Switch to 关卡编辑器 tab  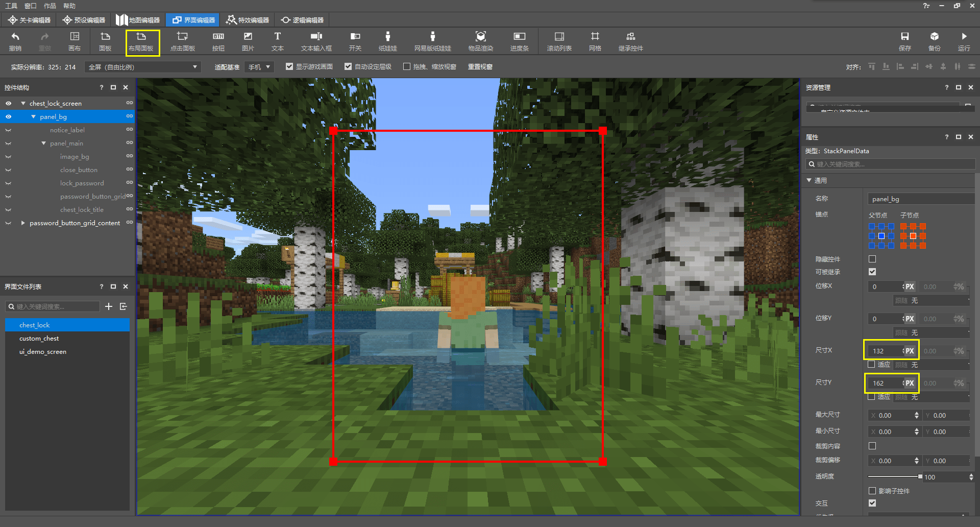(x=30, y=20)
